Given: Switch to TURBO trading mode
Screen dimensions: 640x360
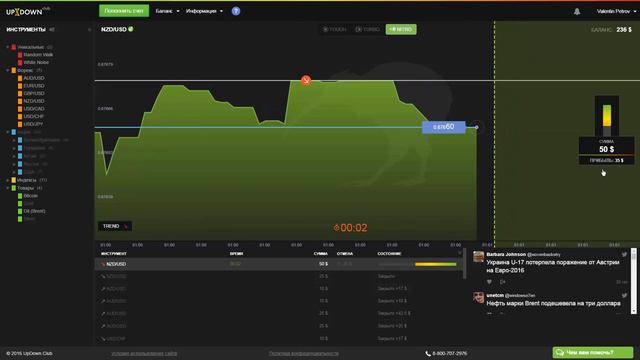Looking at the screenshot, I should coord(367,29).
